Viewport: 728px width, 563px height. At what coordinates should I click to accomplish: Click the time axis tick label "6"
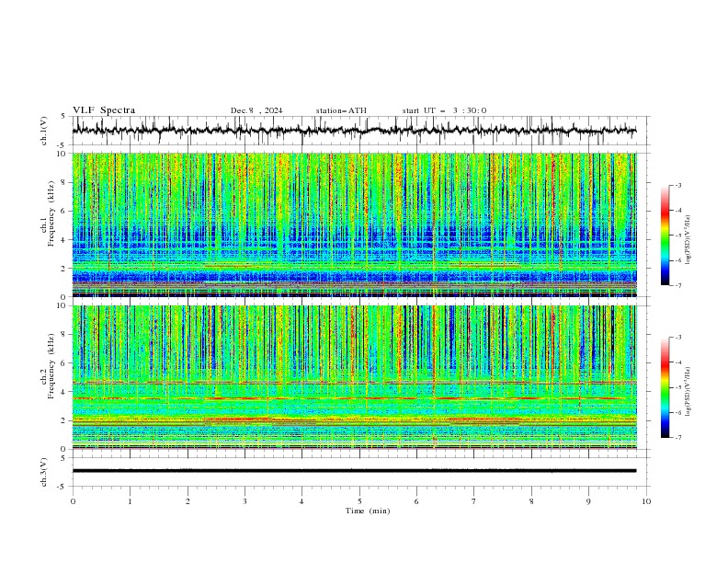[x=416, y=501]
